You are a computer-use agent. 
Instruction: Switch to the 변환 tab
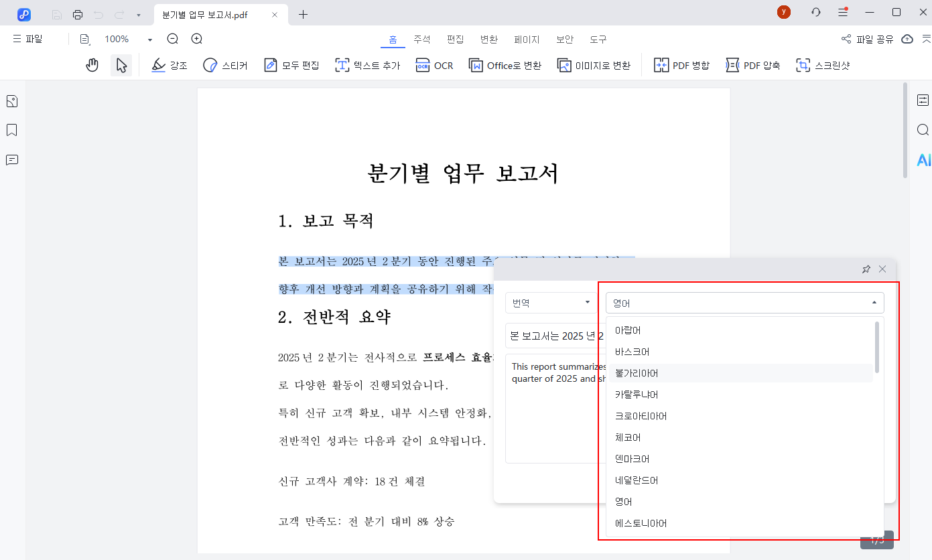488,39
